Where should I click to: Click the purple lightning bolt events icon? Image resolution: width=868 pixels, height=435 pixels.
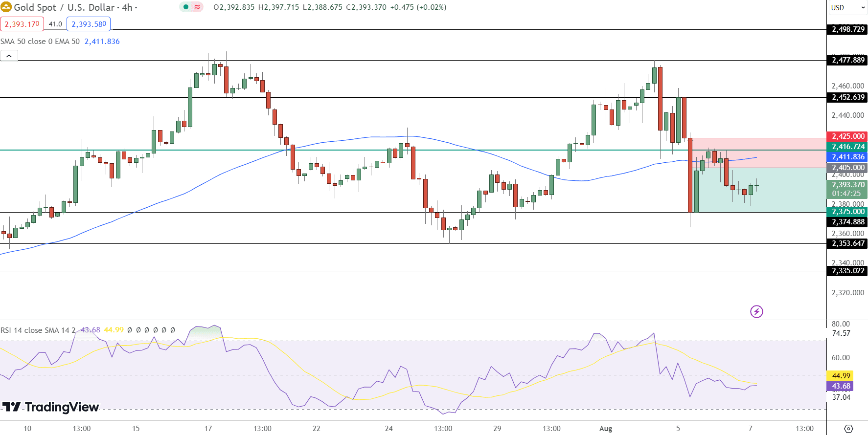pos(756,311)
